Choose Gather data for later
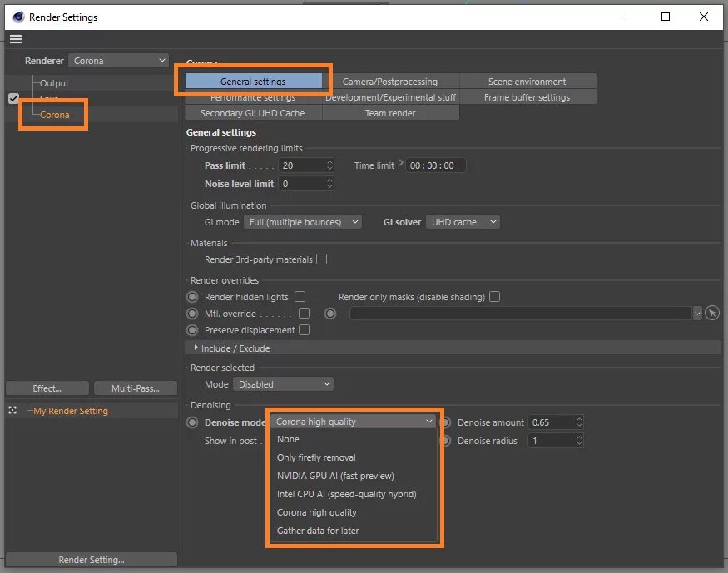 (354, 531)
